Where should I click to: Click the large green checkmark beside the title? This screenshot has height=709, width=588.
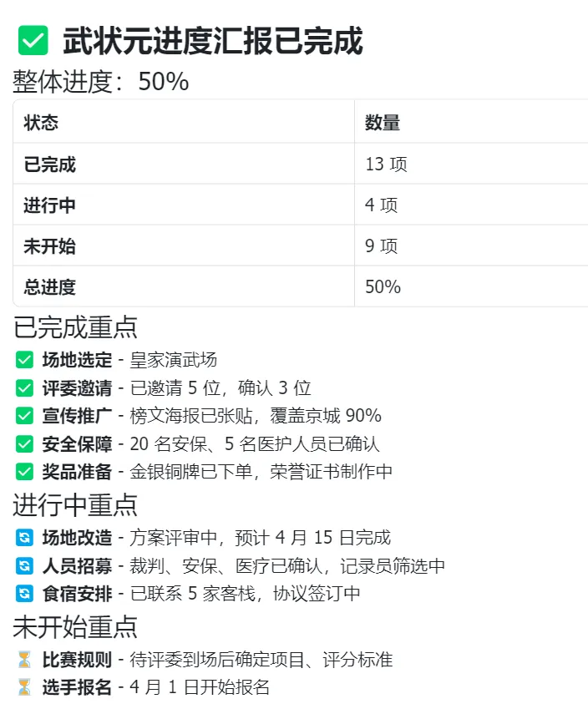33,40
